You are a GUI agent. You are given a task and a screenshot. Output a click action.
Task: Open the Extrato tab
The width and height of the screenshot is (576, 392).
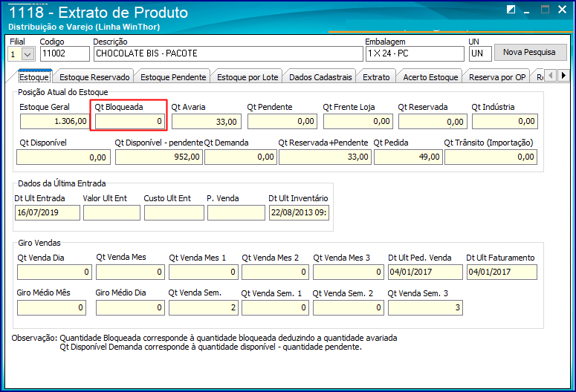point(376,77)
